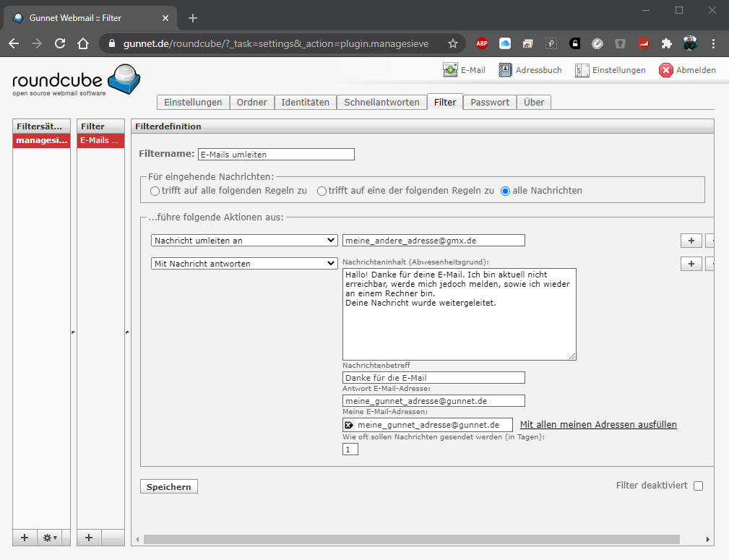Close the Gunnet Webmail tab

point(165,18)
